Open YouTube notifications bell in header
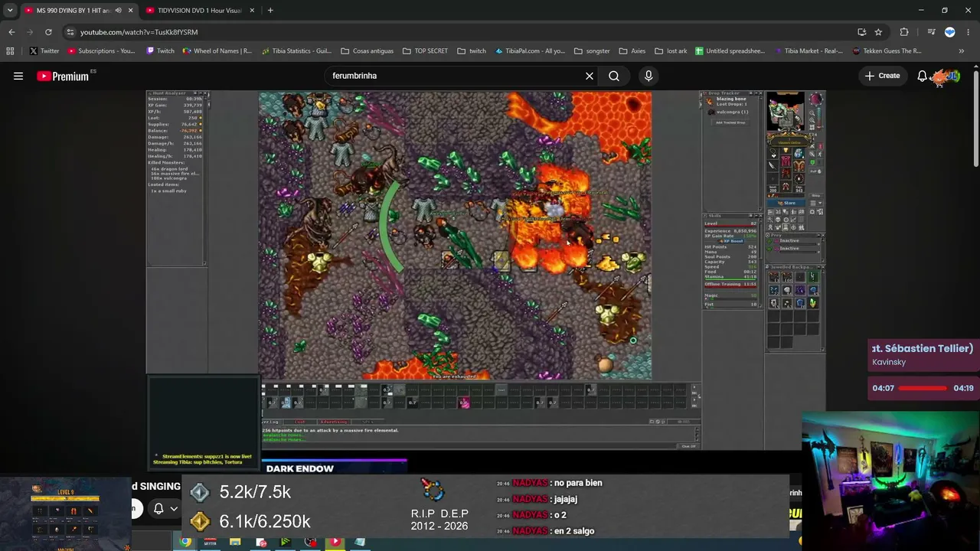 (x=923, y=76)
